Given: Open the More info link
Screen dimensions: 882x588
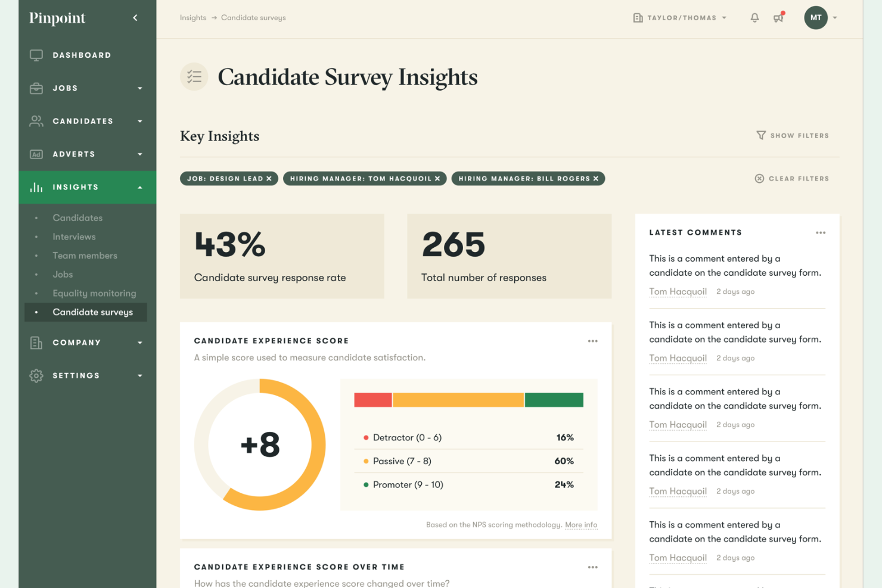Looking at the screenshot, I should [581, 525].
